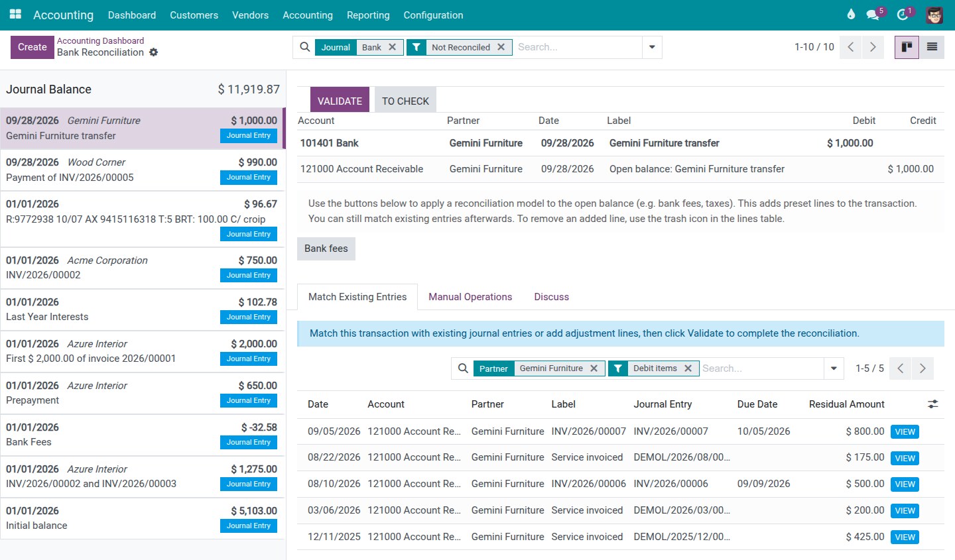Click in the top Search field
Screen dimensions: 955x560
[x=578, y=47]
